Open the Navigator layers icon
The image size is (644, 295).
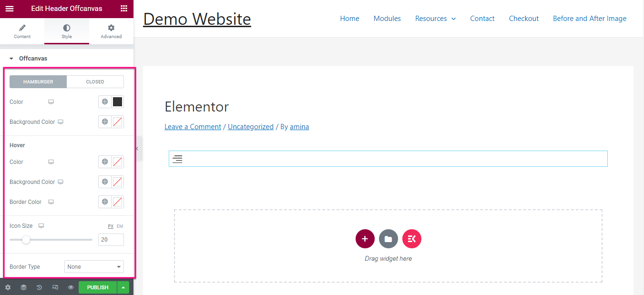(x=23, y=287)
